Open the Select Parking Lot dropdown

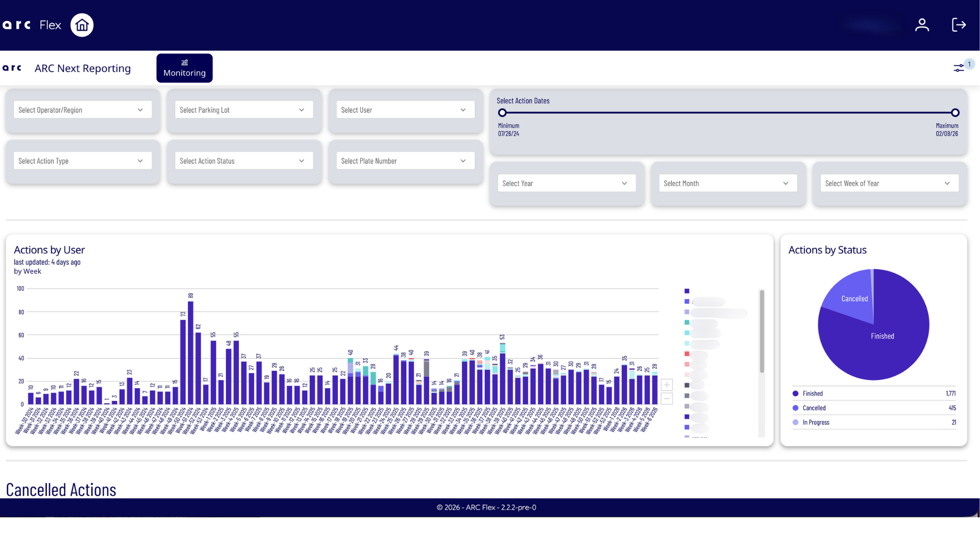243,109
